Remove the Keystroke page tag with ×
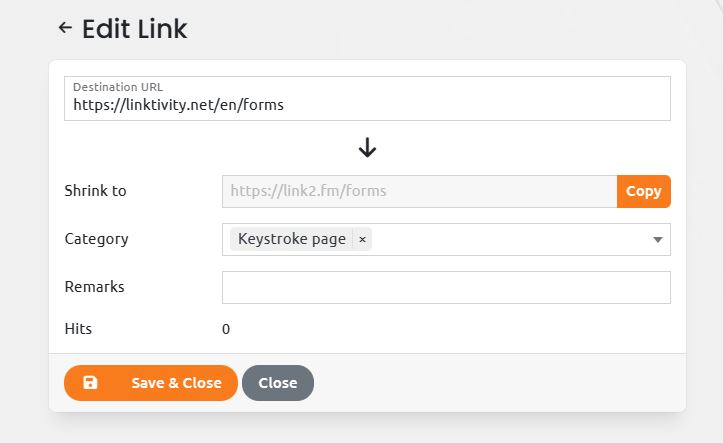The height and width of the screenshot is (443, 723). point(362,239)
